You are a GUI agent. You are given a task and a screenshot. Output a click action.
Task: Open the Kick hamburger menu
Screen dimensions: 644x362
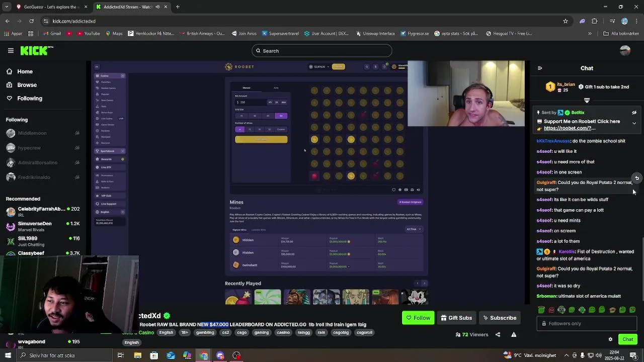[11, 51]
